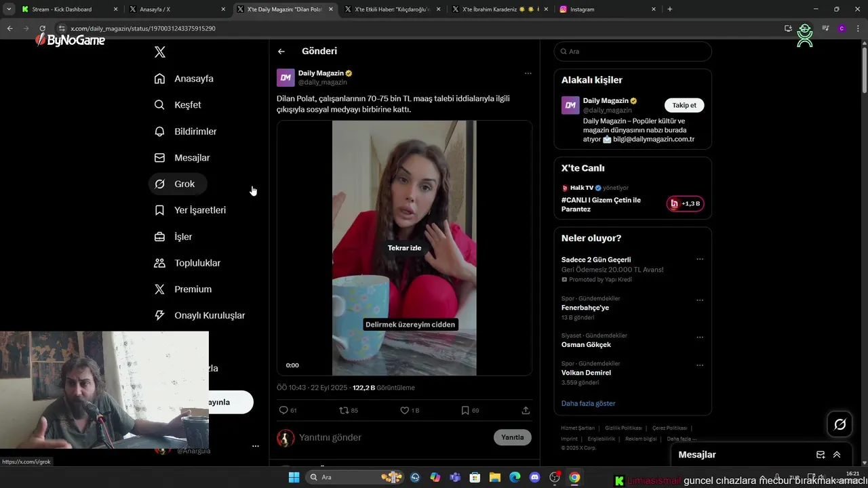Expand the Mesajlar drawer
The width and height of the screenshot is (868, 488).
[837, 455]
